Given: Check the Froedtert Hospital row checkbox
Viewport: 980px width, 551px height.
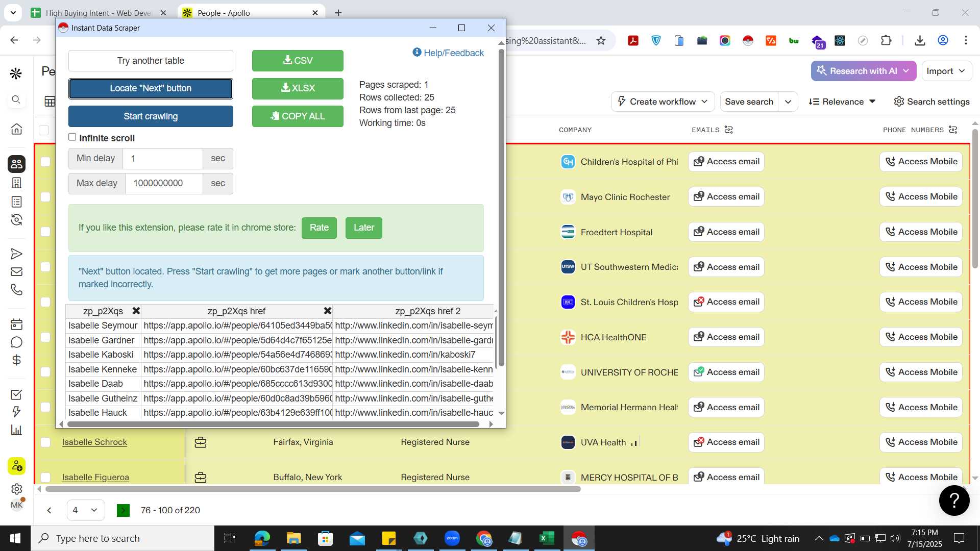Looking at the screenshot, I should tap(45, 232).
